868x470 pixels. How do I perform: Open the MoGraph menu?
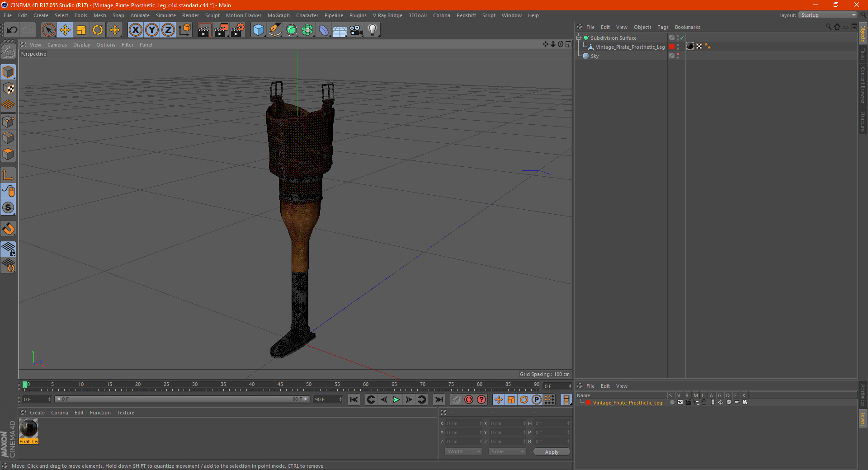coord(278,15)
